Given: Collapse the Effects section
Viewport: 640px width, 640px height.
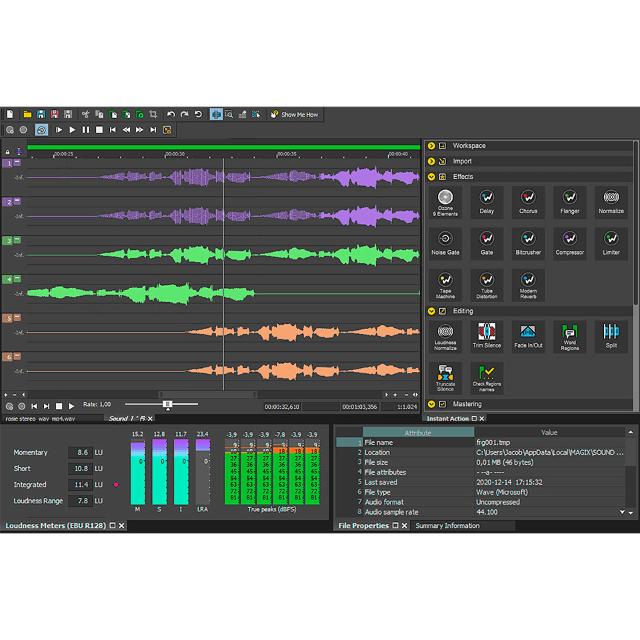Looking at the screenshot, I should point(432,176).
